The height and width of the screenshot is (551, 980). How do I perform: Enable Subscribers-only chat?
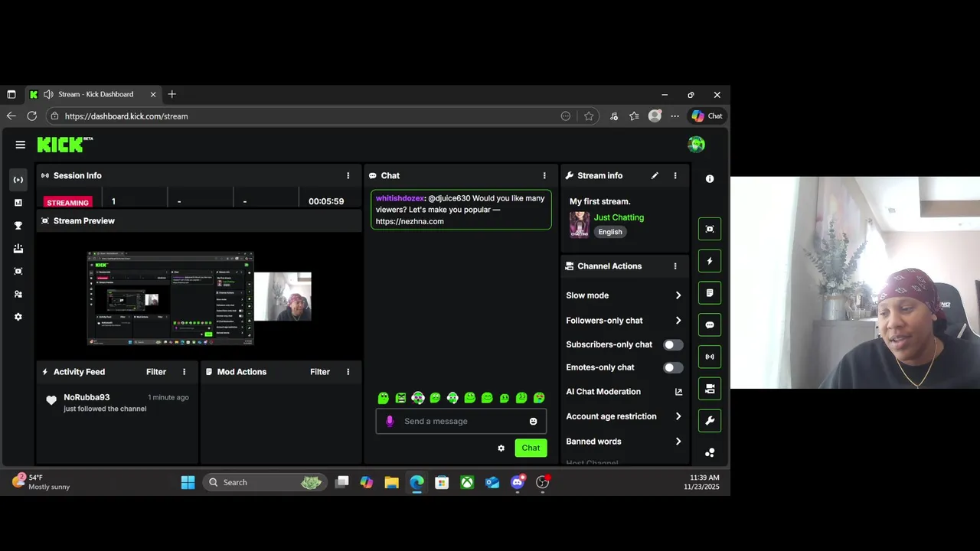coord(673,345)
